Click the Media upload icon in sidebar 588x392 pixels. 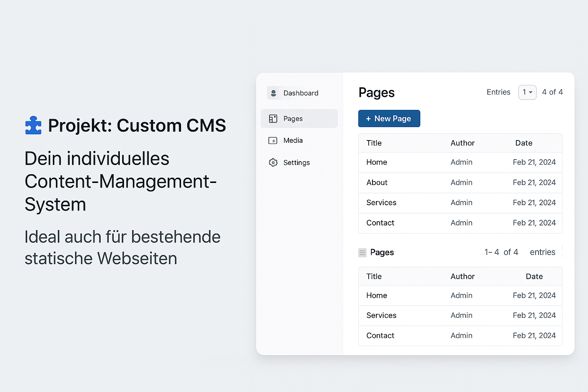(x=273, y=140)
